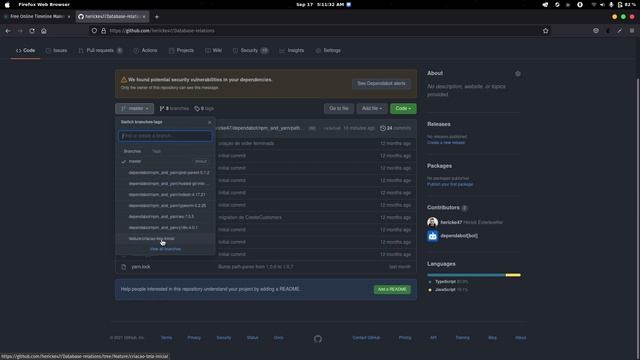This screenshot has width=640, height=360.
Task: Open the Actions tab
Action: pos(145,51)
